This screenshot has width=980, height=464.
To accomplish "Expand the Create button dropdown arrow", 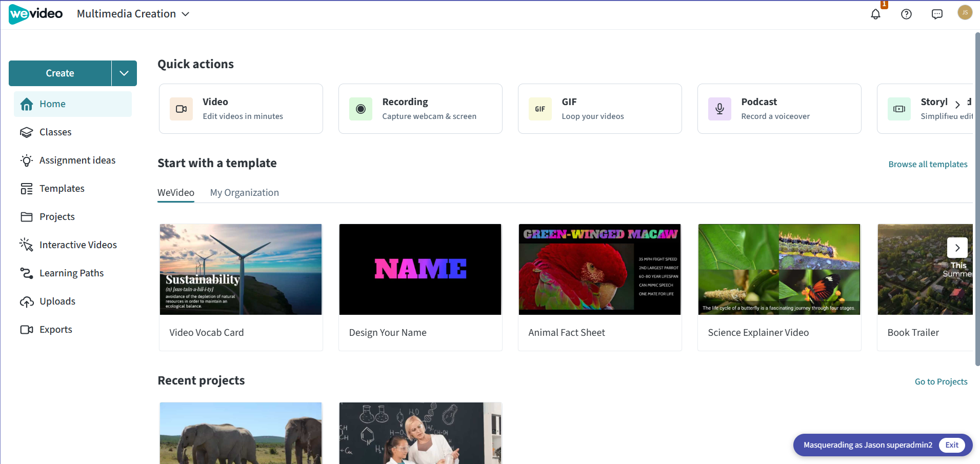I will (124, 73).
